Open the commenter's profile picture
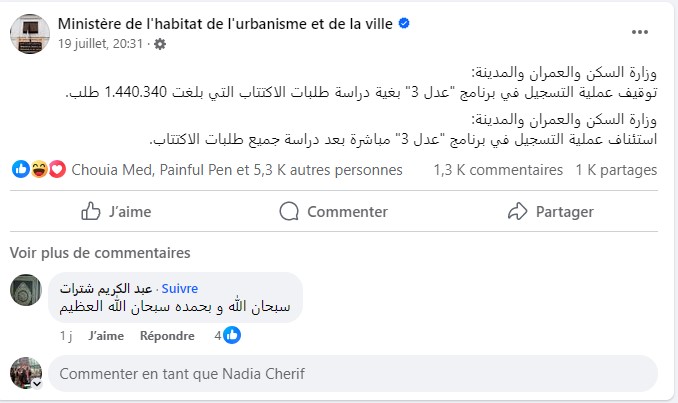 click(26, 291)
